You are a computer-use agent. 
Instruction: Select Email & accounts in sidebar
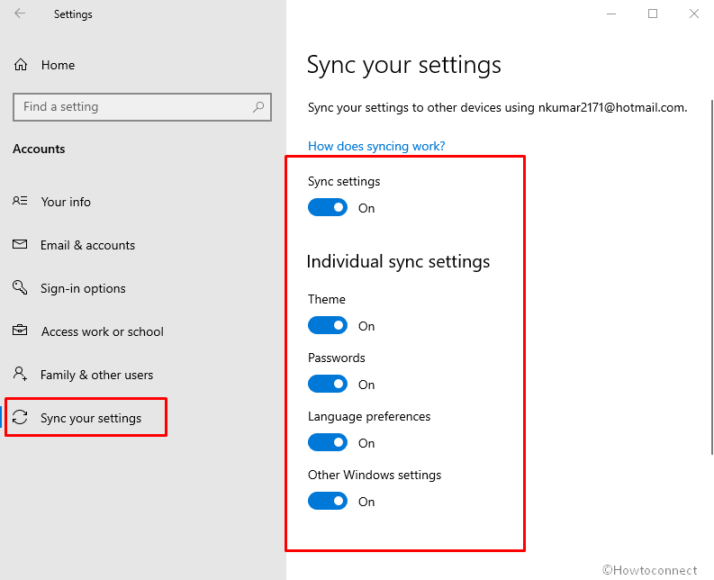click(87, 245)
